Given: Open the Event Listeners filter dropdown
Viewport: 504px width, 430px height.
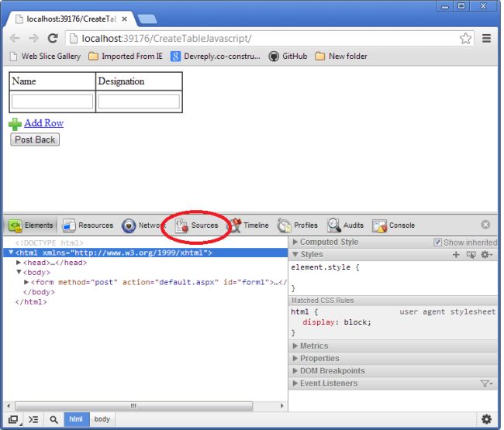Looking at the screenshot, I should (x=486, y=384).
